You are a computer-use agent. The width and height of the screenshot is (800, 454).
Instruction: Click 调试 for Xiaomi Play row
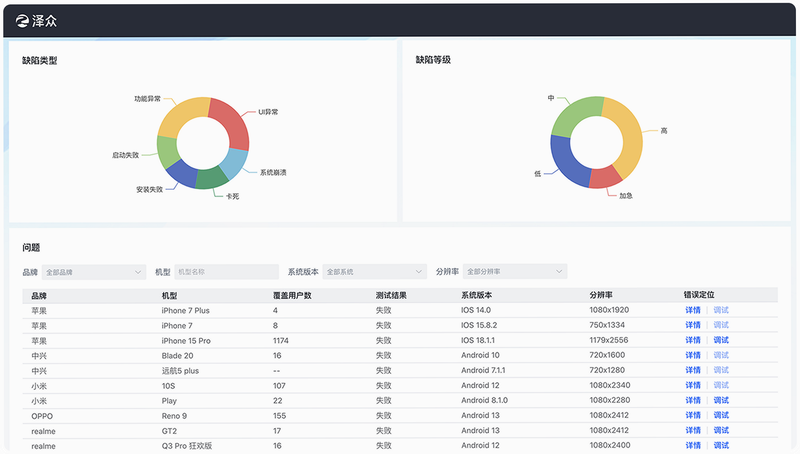click(721, 400)
